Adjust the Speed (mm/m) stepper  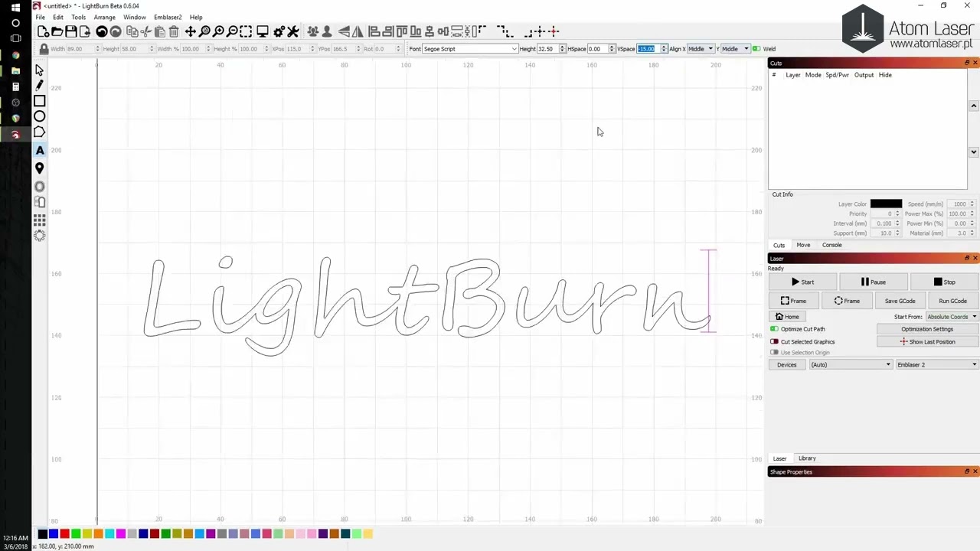[x=972, y=204]
